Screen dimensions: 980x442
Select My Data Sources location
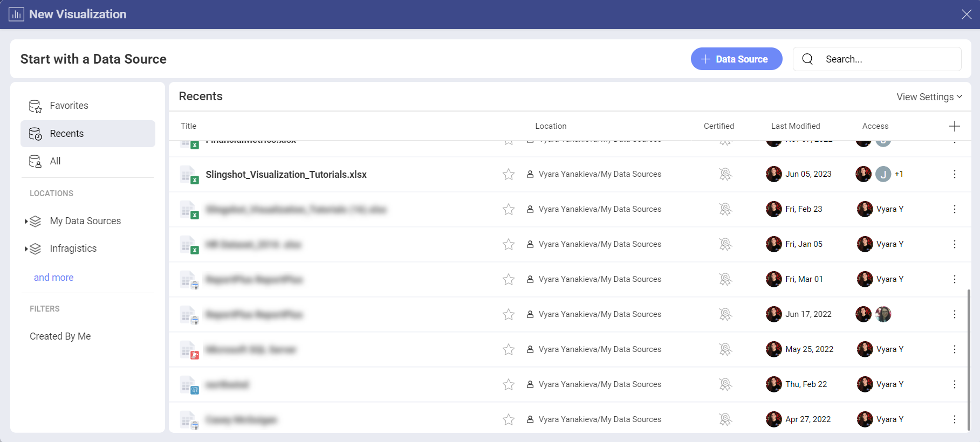click(x=85, y=221)
